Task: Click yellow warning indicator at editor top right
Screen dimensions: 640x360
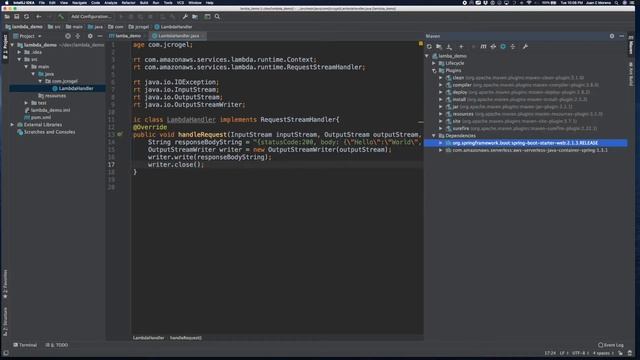Action: click(x=420, y=43)
